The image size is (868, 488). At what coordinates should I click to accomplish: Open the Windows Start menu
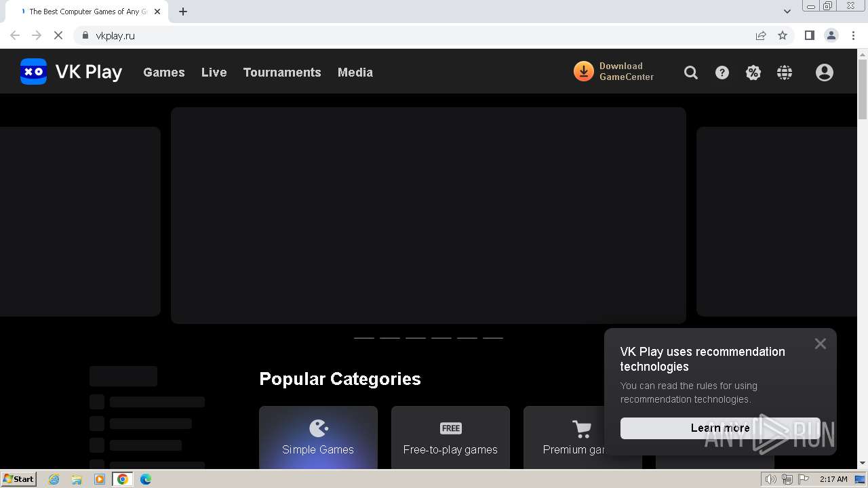[19, 479]
